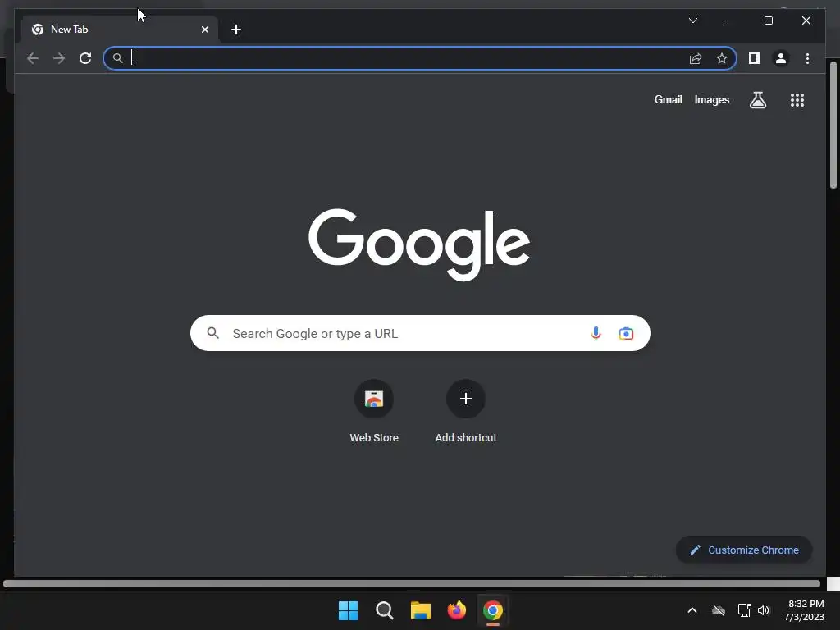Reload the page with refresh icon

(85, 58)
